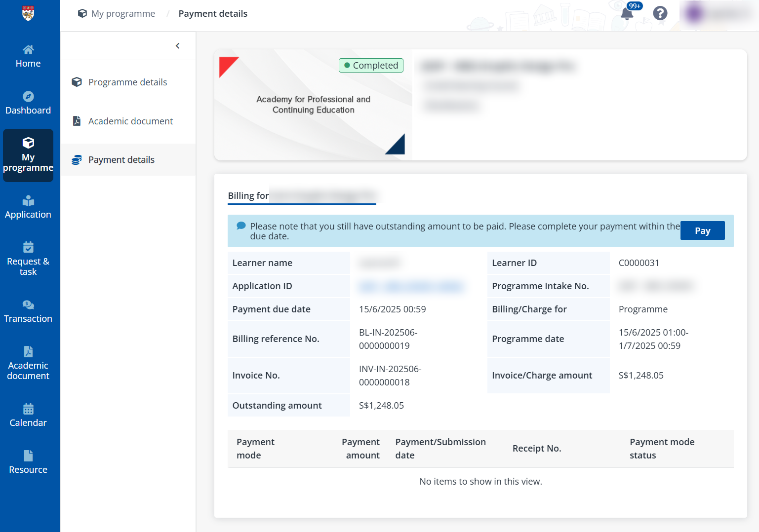Open the Home section in sidebar
Screen dimensions: 759x532
coord(28,54)
